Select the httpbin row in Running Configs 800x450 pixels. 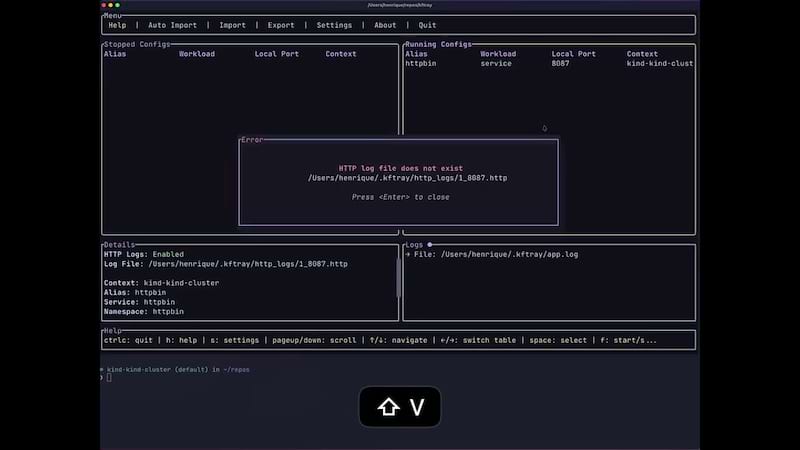[420, 64]
